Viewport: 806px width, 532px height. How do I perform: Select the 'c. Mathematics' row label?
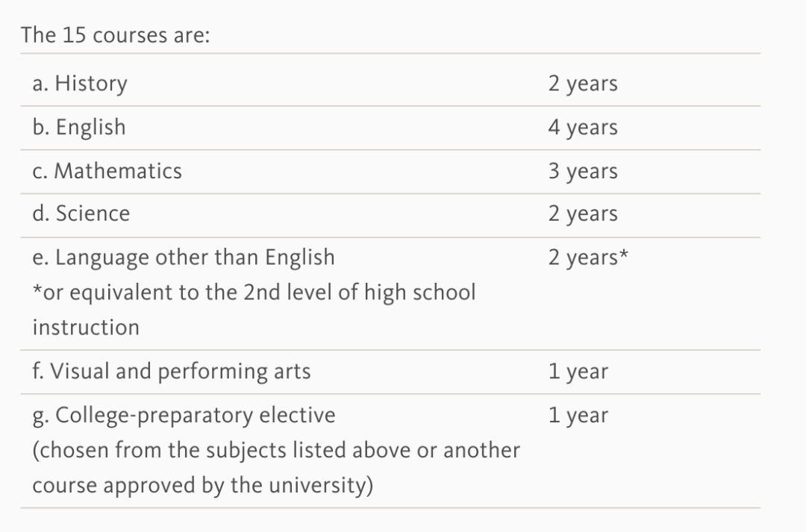[107, 171]
